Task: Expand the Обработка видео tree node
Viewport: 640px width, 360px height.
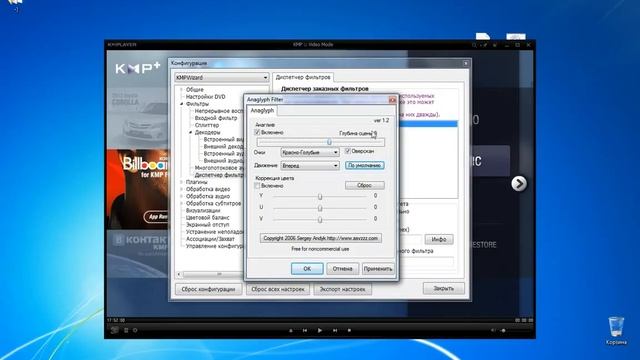Action: (x=182, y=189)
